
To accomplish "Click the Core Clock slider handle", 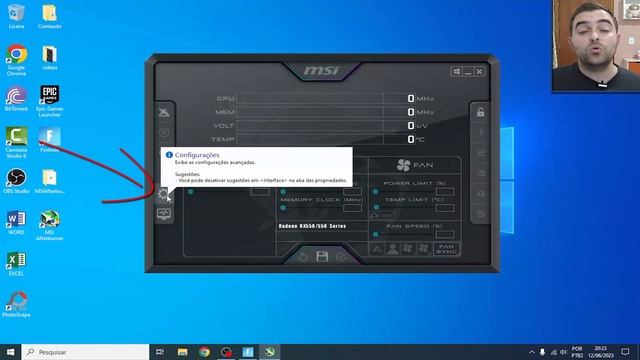I will [x=283, y=191].
